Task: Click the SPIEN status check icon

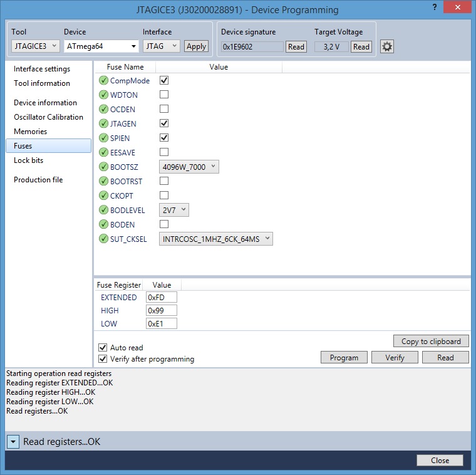Action: click(x=103, y=138)
